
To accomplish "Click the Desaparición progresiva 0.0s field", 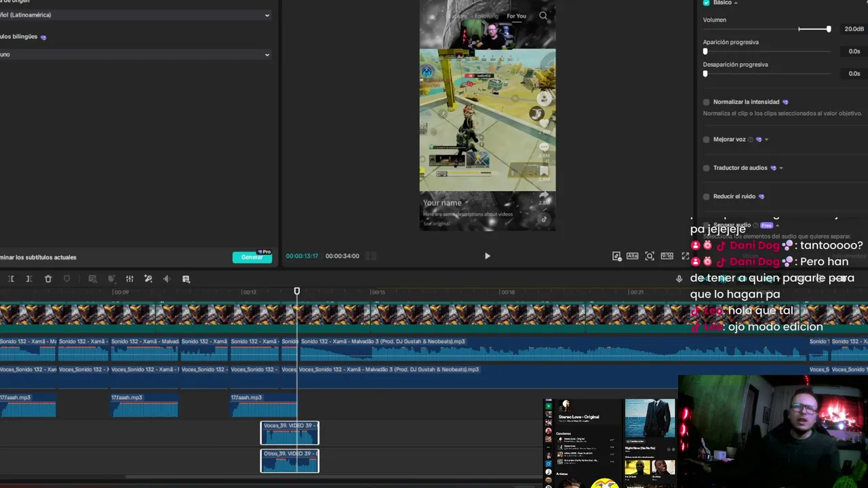I will (854, 74).
